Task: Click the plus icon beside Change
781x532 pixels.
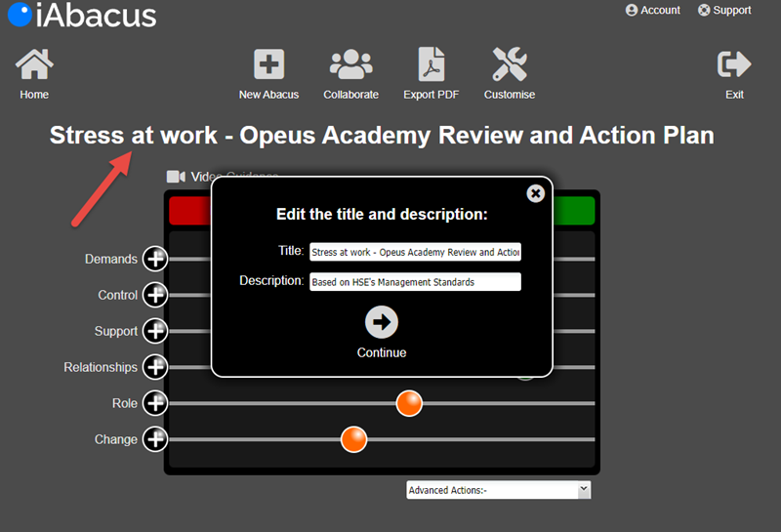Action: (x=155, y=439)
